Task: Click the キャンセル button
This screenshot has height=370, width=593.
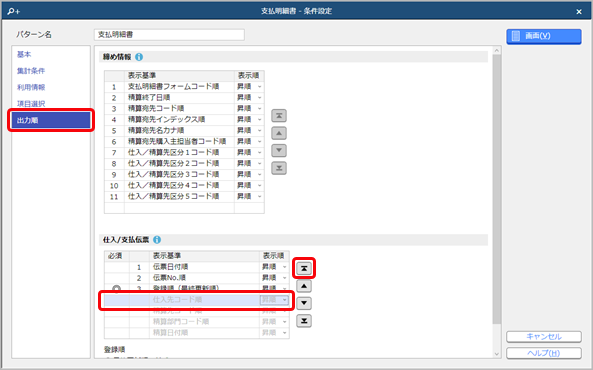Action: coord(544,336)
